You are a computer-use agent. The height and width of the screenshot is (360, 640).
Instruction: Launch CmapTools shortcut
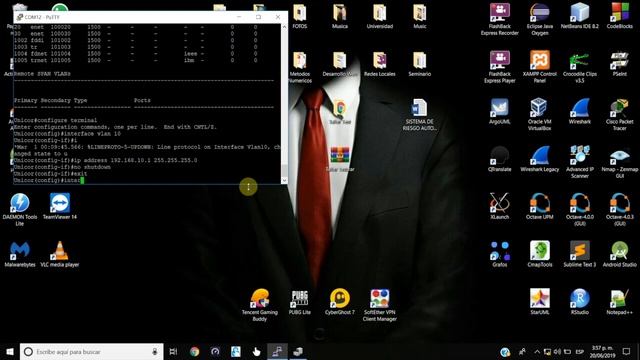(540, 255)
